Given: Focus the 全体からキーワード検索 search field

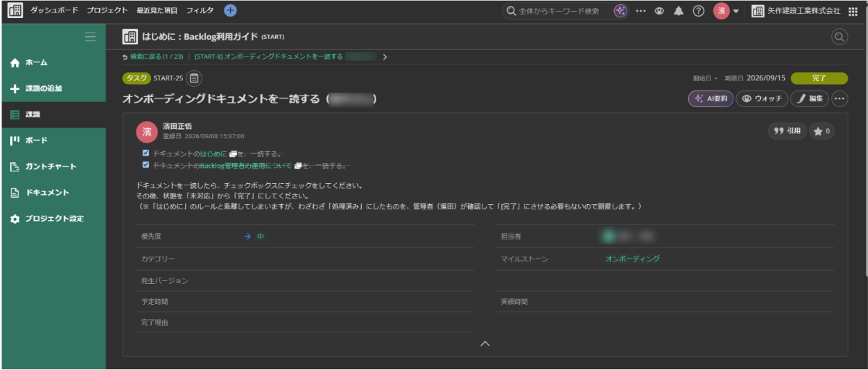Looking at the screenshot, I should coord(557,11).
